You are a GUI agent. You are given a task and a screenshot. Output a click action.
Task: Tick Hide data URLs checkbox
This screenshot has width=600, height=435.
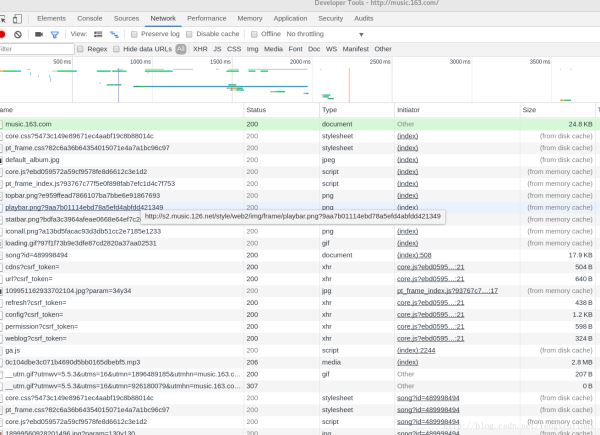(x=116, y=49)
